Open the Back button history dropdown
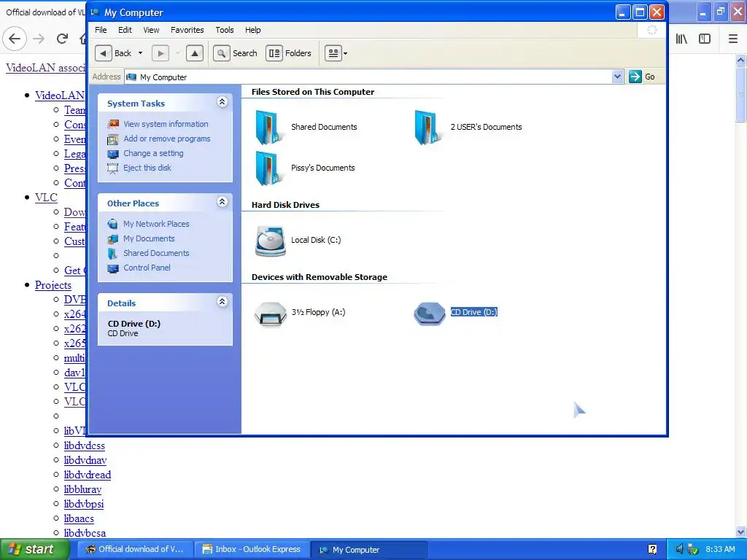This screenshot has height=560, width=747. coord(141,53)
